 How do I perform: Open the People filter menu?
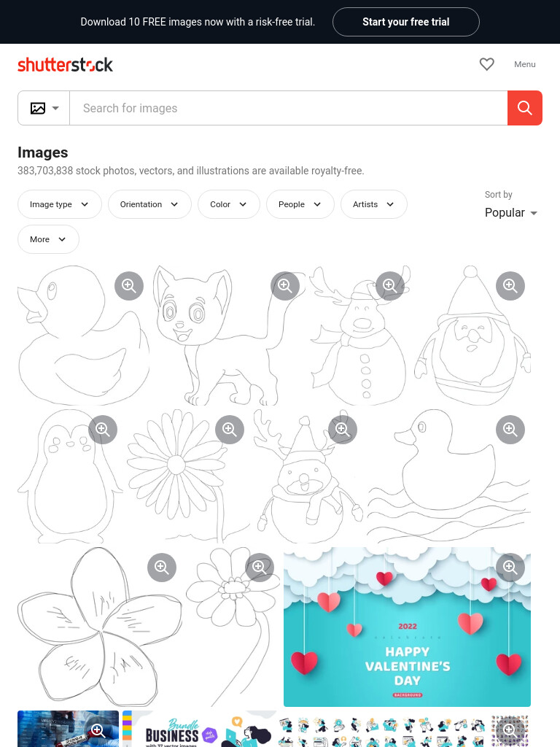[x=300, y=204]
